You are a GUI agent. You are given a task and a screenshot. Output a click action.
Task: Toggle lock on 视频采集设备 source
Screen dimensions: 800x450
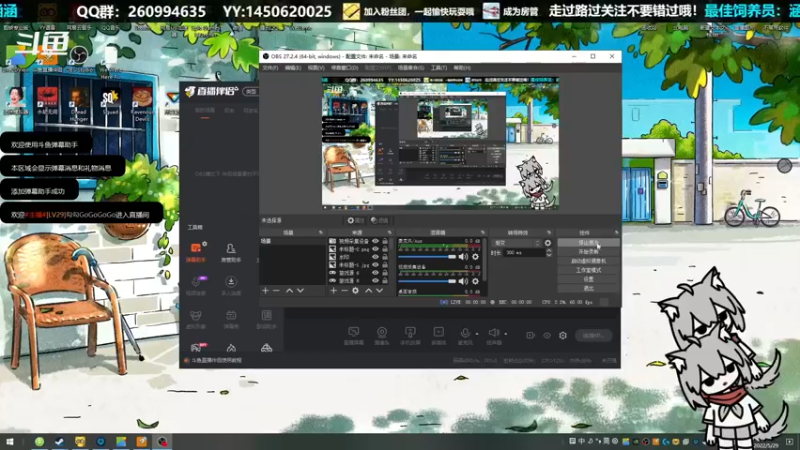tap(385, 241)
